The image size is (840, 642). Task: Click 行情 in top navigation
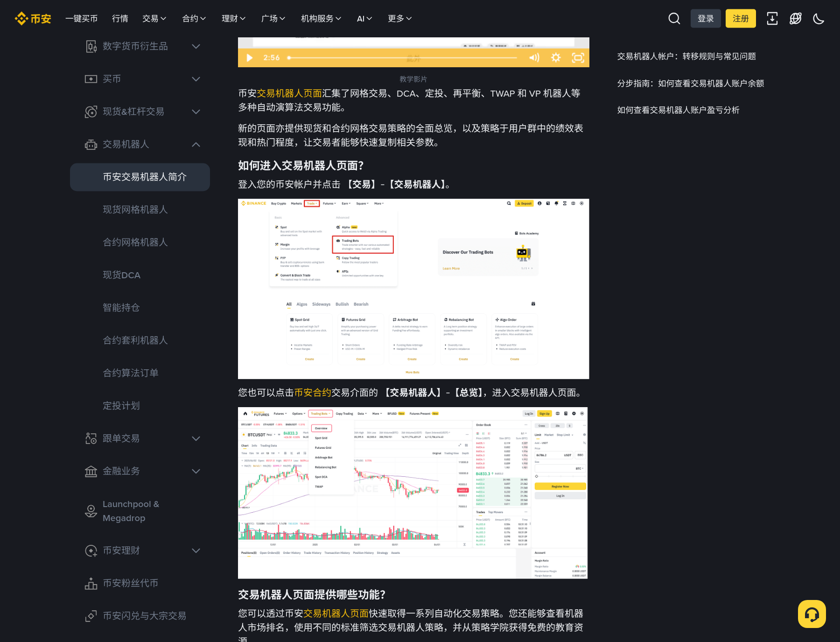tap(120, 19)
